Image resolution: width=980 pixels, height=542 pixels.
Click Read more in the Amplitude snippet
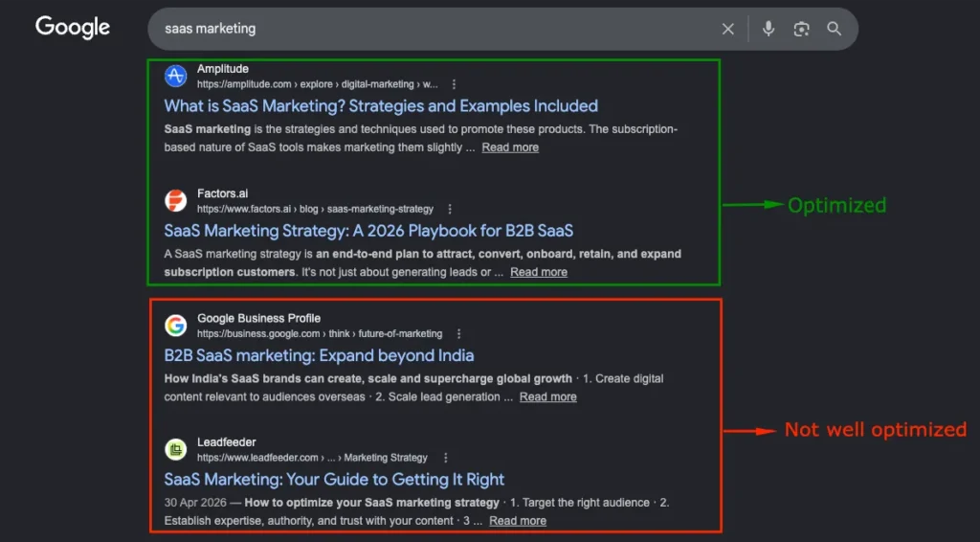pos(510,147)
